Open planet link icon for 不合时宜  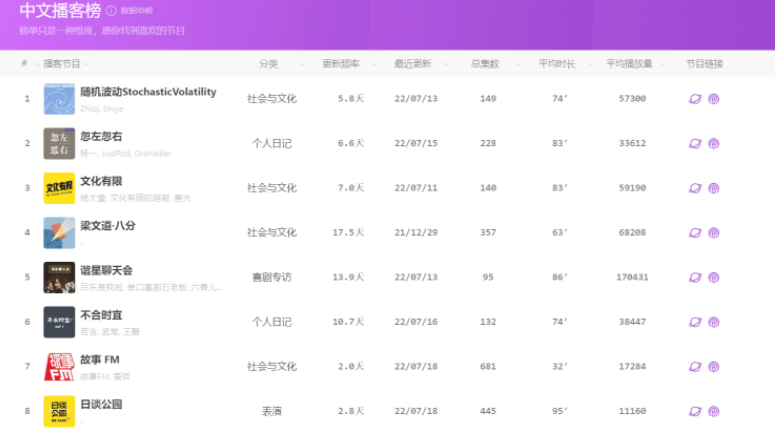pyautogui.click(x=695, y=322)
